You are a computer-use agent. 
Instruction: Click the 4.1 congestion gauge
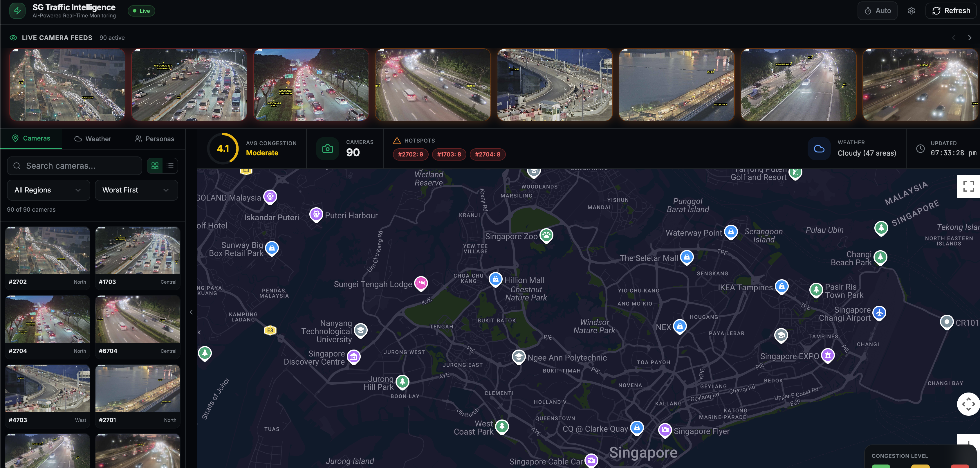click(x=223, y=148)
